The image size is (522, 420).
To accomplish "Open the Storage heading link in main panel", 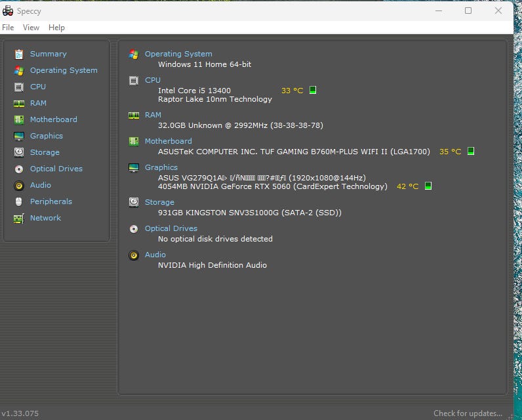I will [159, 202].
